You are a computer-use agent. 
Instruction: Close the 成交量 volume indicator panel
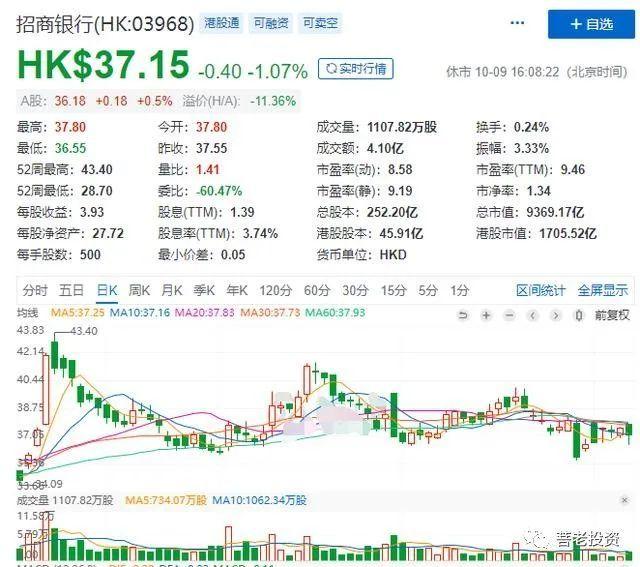click(x=624, y=500)
